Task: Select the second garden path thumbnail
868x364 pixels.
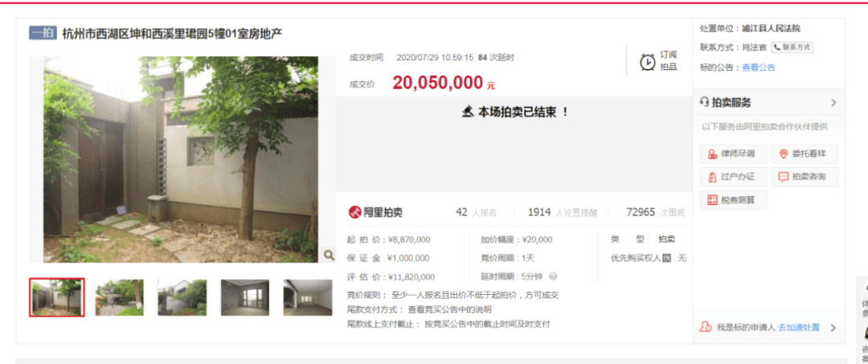Action: click(x=119, y=297)
